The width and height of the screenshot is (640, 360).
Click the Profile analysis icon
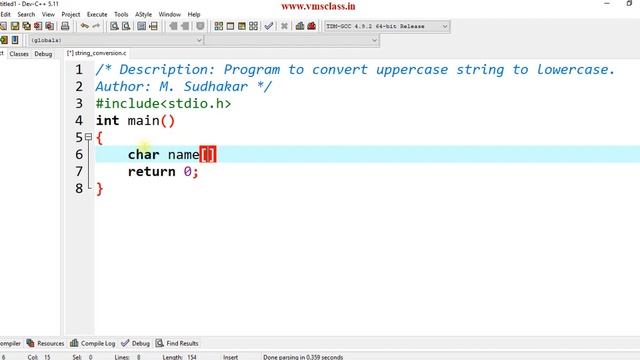[x=300, y=26]
